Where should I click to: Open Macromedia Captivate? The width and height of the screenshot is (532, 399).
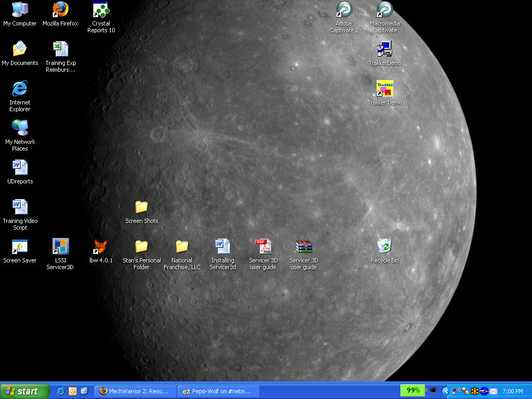tap(384, 11)
